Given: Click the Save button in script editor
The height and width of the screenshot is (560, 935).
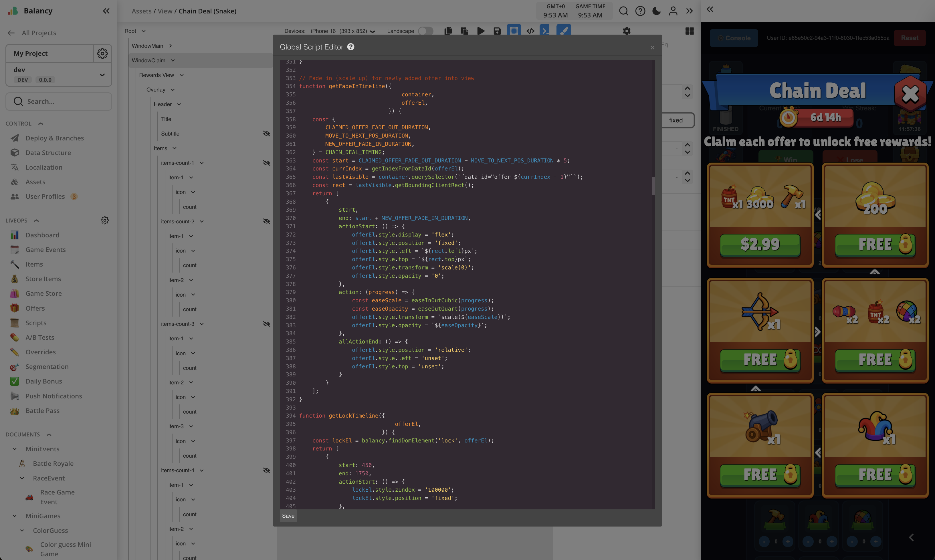Looking at the screenshot, I should [x=288, y=516].
